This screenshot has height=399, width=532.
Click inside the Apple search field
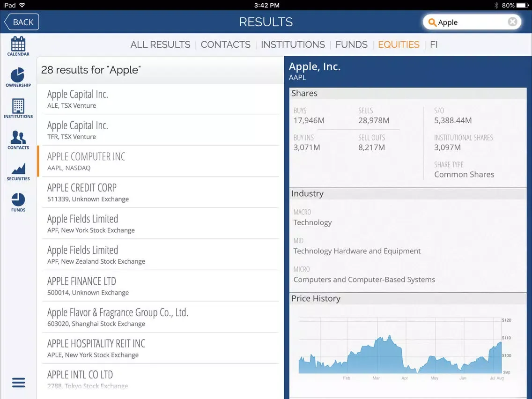tap(472, 22)
